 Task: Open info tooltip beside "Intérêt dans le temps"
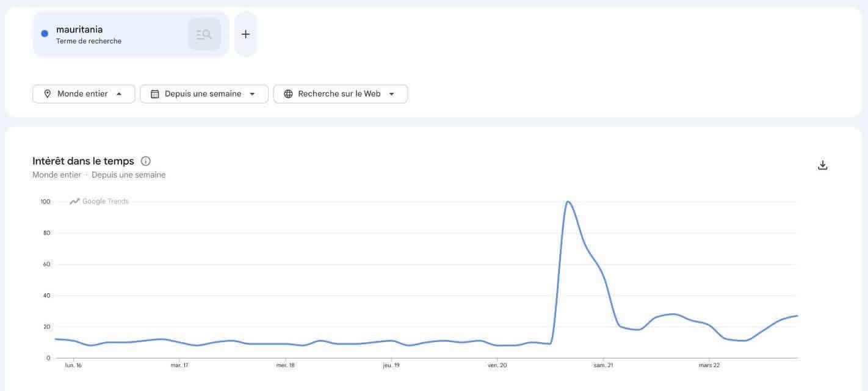point(145,161)
